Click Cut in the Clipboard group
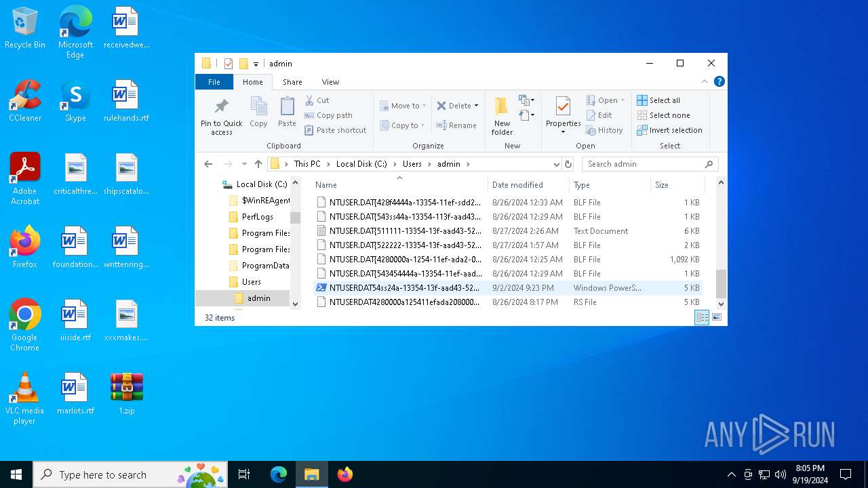This screenshot has height=488, width=868. (x=317, y=100)
